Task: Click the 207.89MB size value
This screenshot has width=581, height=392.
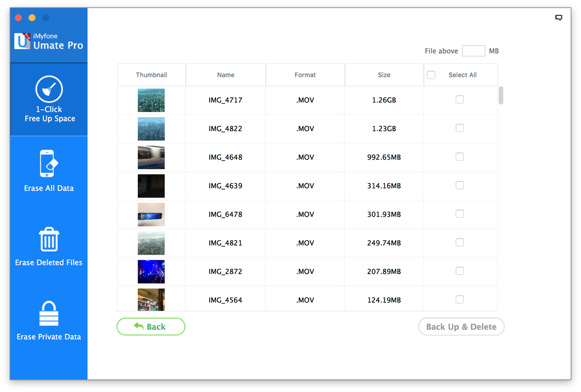Action: coord(384,271)
